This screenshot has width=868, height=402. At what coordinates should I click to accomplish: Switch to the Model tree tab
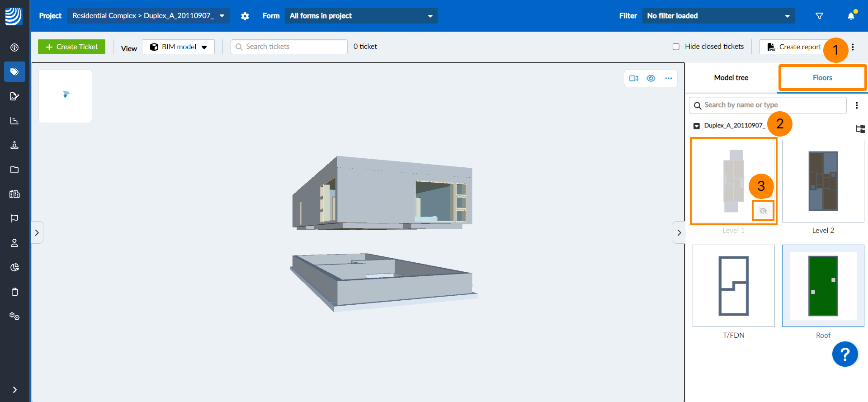(x=731, y=78)
